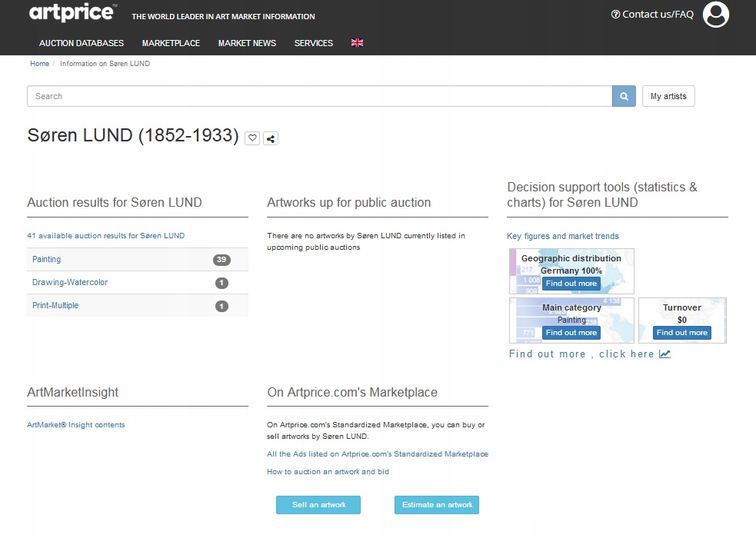The height and width of the screenshot is (538, 756).
Task: Click inside the search input field
Action: (308, 96)
